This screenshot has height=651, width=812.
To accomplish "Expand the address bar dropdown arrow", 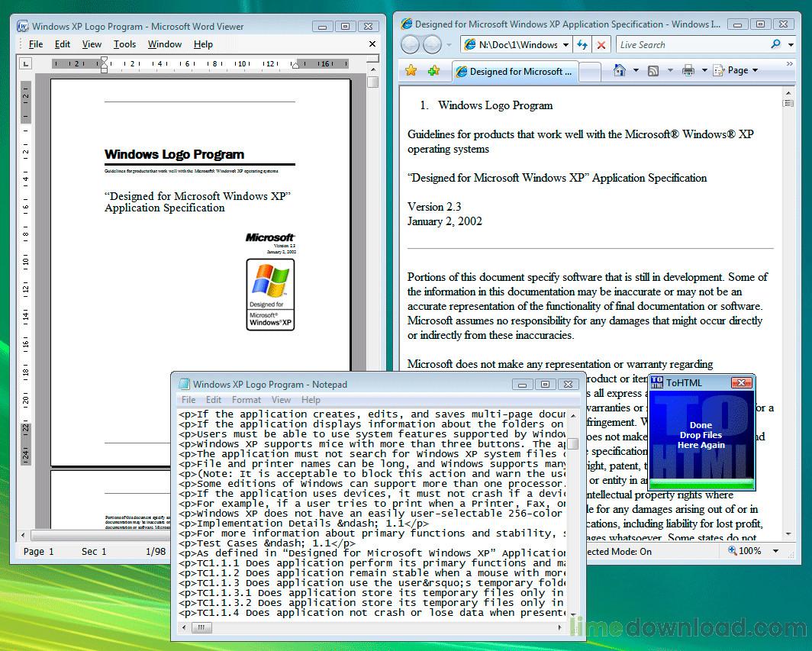I will tap(565, 44).
